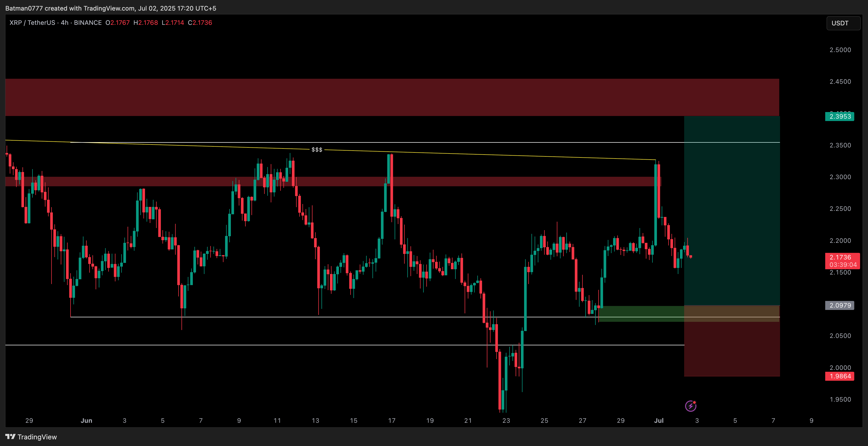Screen dimensions: 868x446
Task: Click the 2.1736 current price label
Action: 840,257
